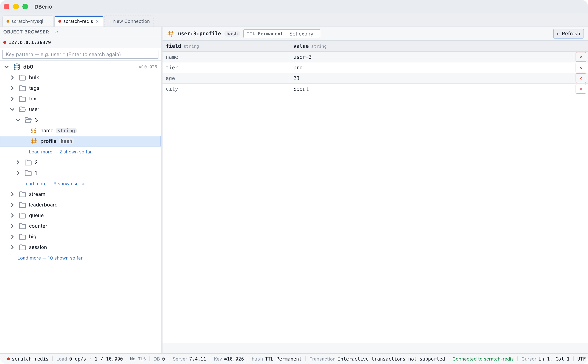This screenshot has width=588, height=364.
Task: Delete the name field row
Action: (x=580, y=57)
